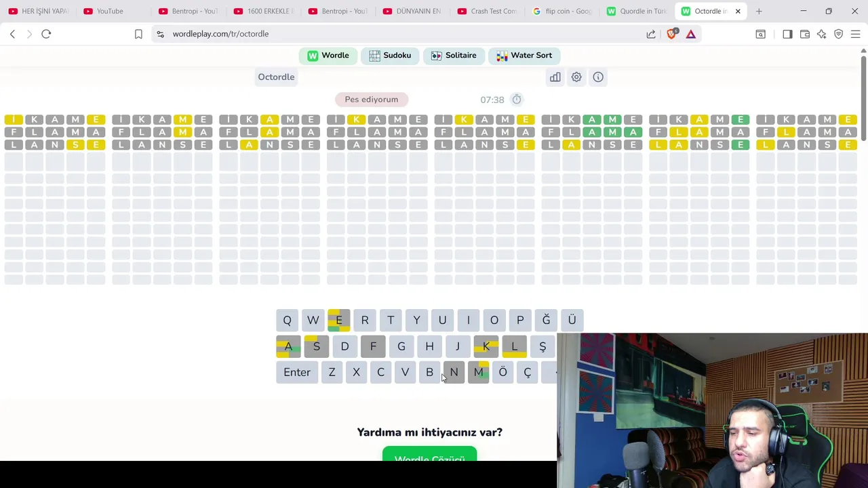Tap the R key on virtual keyboard
The image size is (868, 488).
[x=365, y=320]
